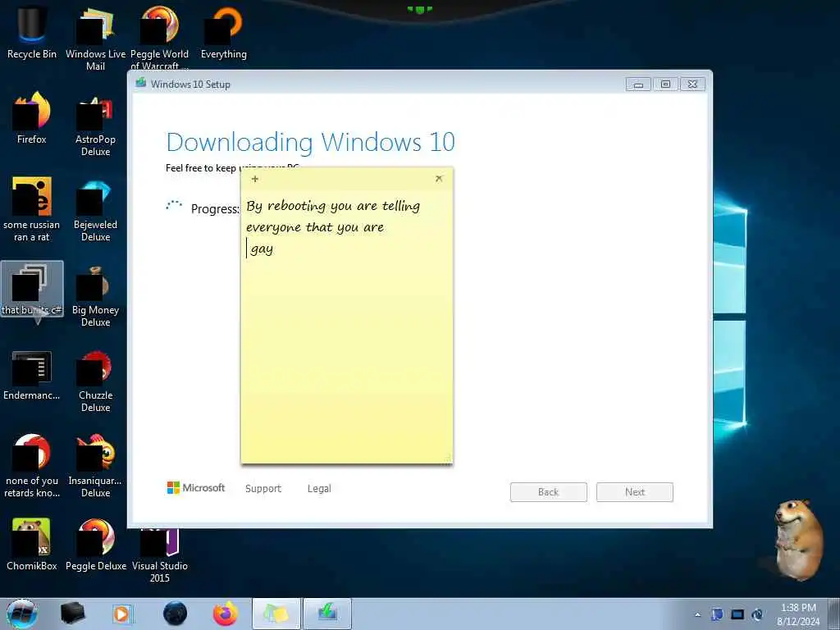Image resolution: width=840 pixels, height=630 pixels.
Task: Open the Legal link in Setup
Action: point(319,489)
